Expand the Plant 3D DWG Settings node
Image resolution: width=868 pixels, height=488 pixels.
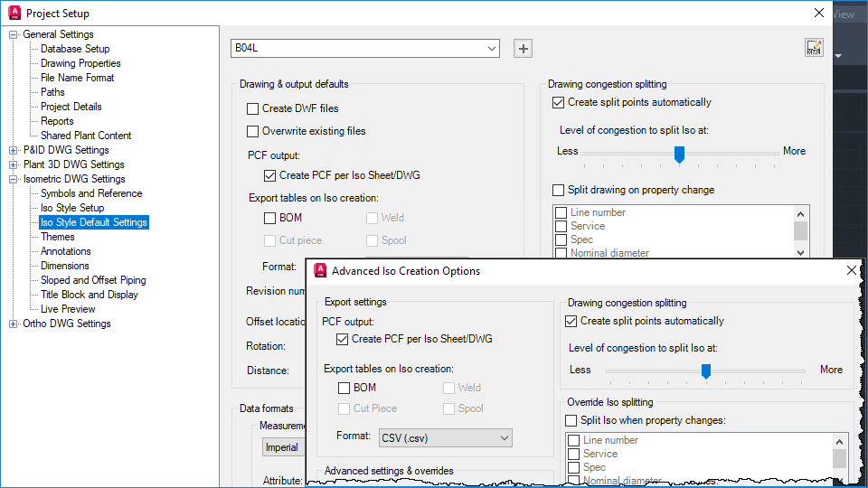tap(13, 164)
